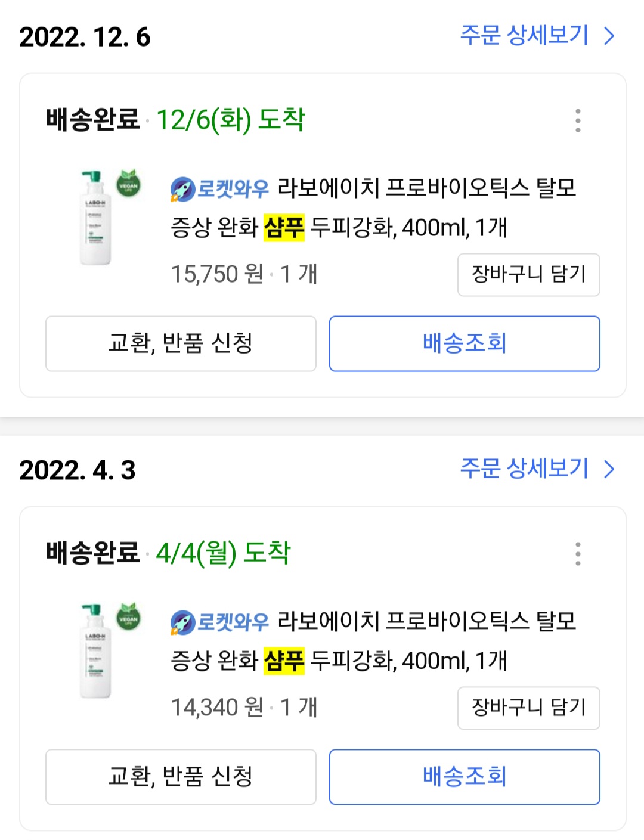Open the 라보에이치 product title priced 14,340 원

click(382, 642)
